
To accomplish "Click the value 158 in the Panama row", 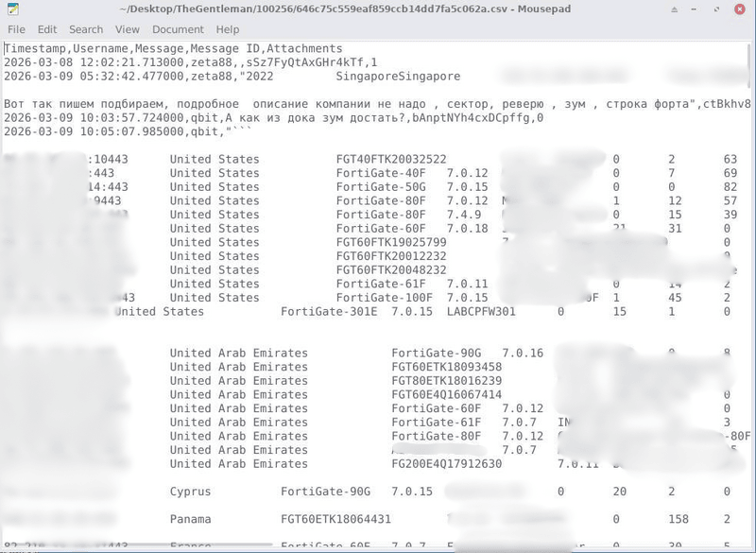I will pyautogui.click(x=679, y=519).
